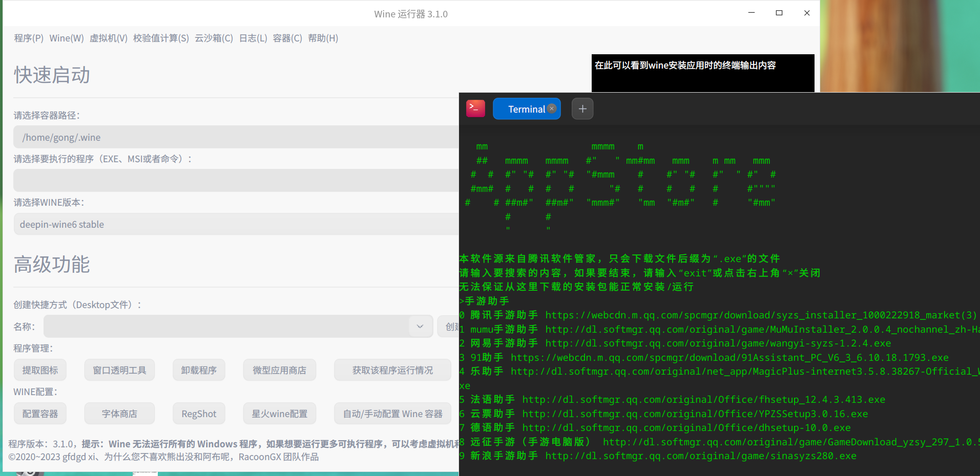Open the 字体商店 font store
This screenshot has height=476, width=980.
(x=119, y=413)
